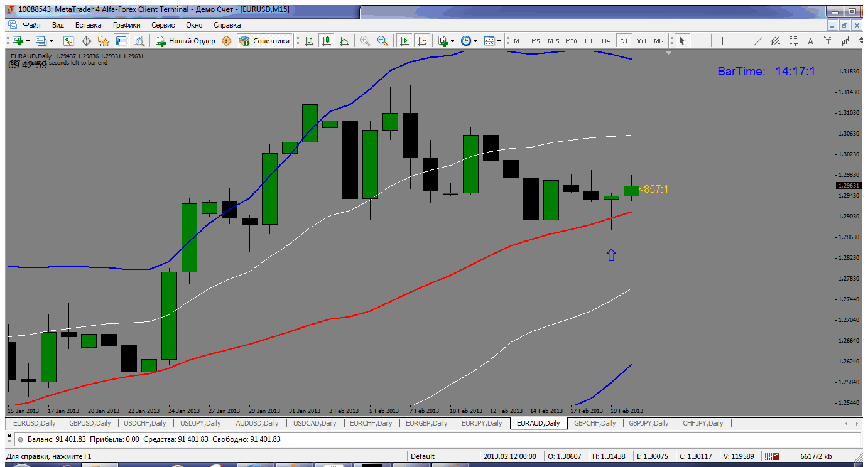The height and width of the screenshot is (467, 868).
Task: Open the Data Window crosshair icon
Action: click(x=86, y=41)
